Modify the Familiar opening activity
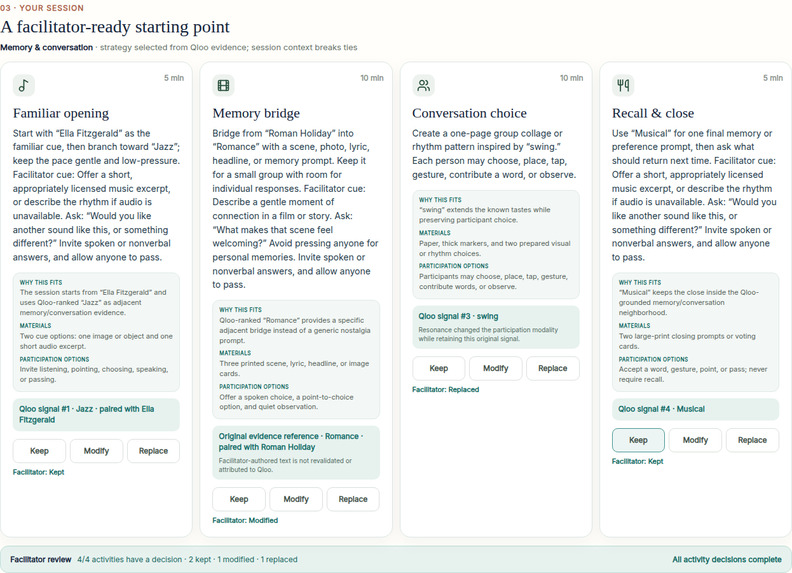 click(x=96, y=451)
